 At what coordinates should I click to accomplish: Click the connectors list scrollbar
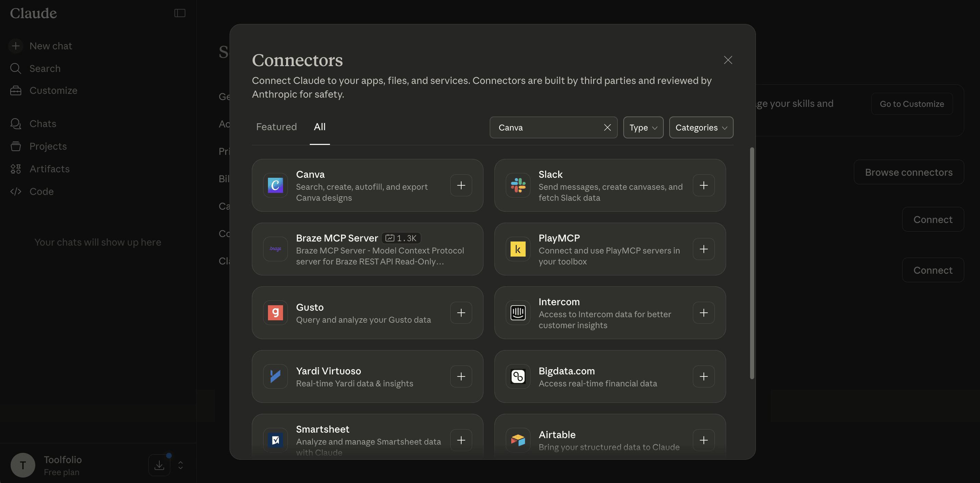(x=751, y=262)
